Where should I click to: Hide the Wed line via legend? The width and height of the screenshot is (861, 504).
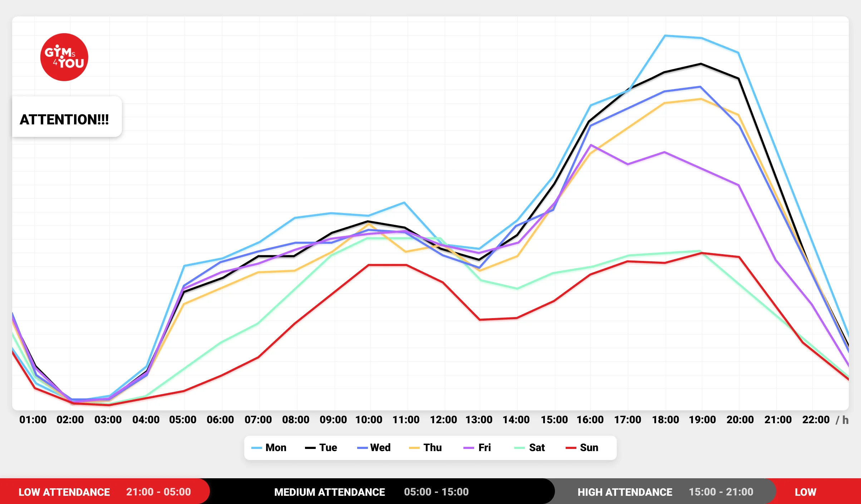tap(374, 448)
